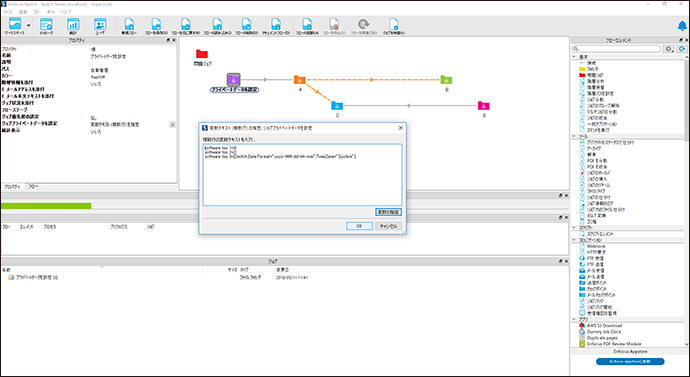Click OK in the variable text dialog

click(x=359, y=226)
